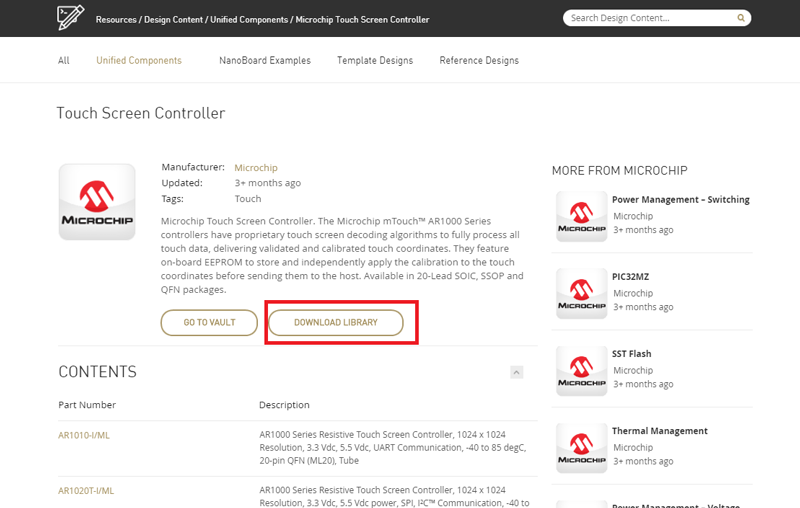Focus the Search Design Content field

click(x=648, y=18)
